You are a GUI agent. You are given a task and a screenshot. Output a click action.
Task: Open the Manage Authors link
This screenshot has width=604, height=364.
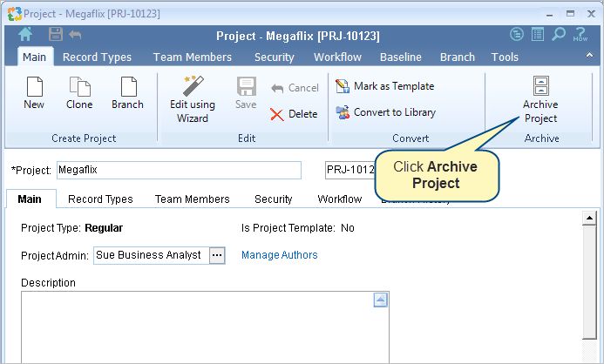click(279, 255)
